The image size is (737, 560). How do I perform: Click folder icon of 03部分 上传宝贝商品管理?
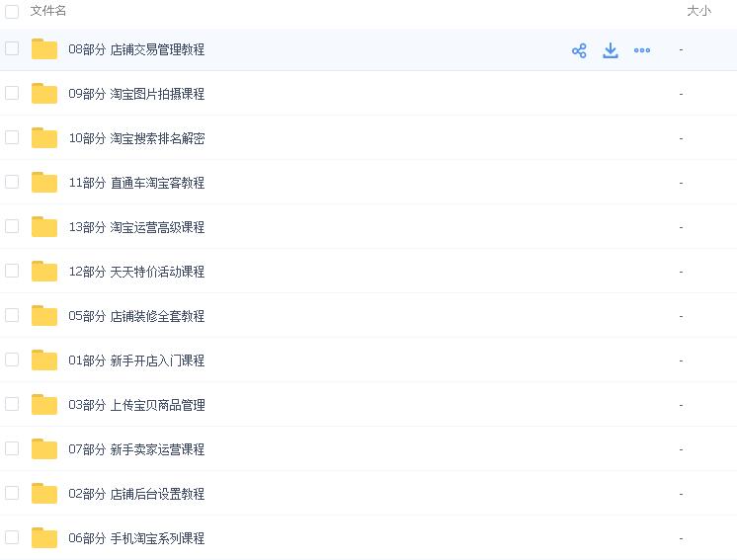click(x=44, y=405)
